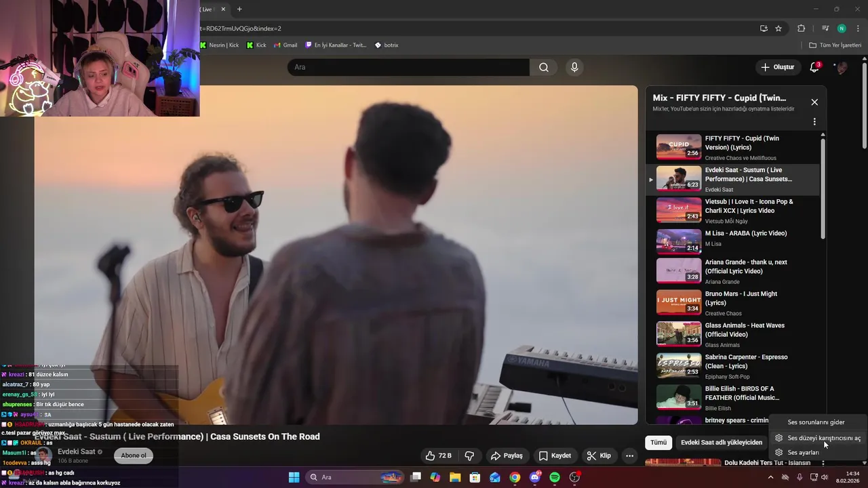Open the botrix bookmark
This screenshot has width=868, height=488.
pyautogui.click(x=387, y=45)
